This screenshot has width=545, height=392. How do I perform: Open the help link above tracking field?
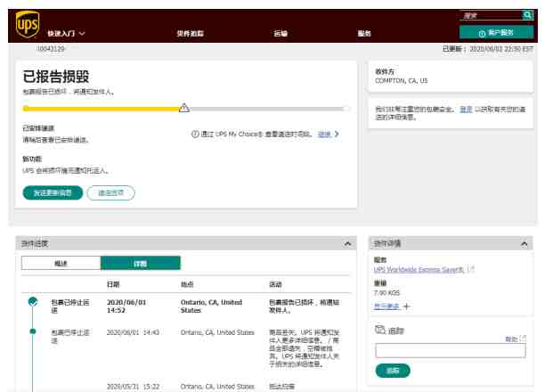[x=511, y=339]
